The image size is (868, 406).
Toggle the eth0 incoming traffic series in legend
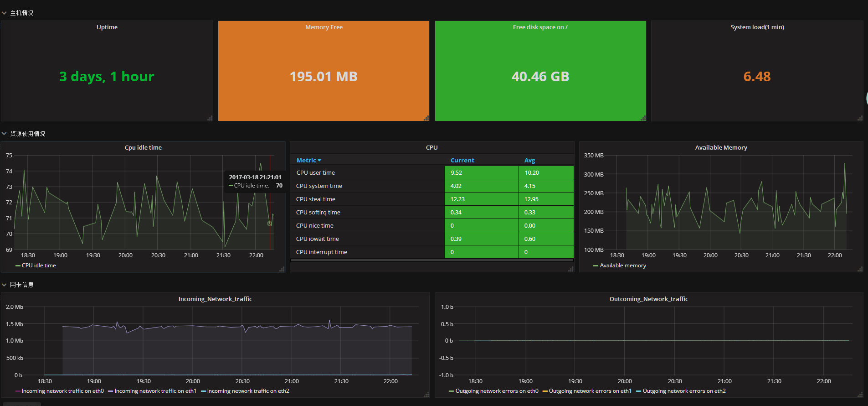pos(62,391)
